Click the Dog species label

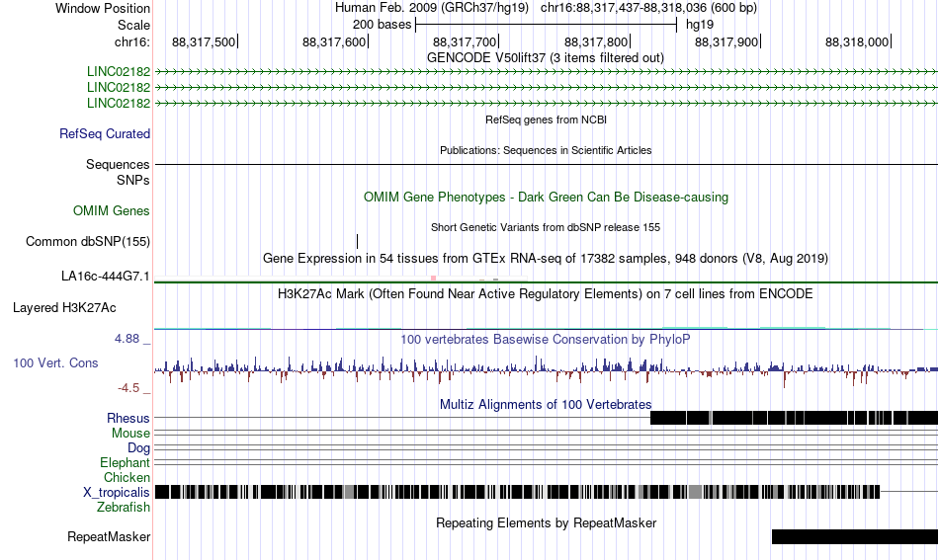tap(138, 448)
